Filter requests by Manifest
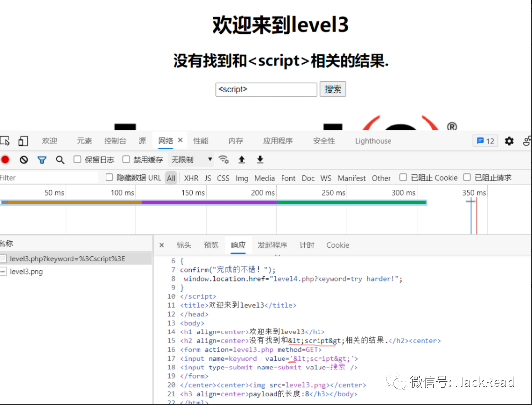Image resolution: width=532 pixels, height=405 pixels. [352, 178]
